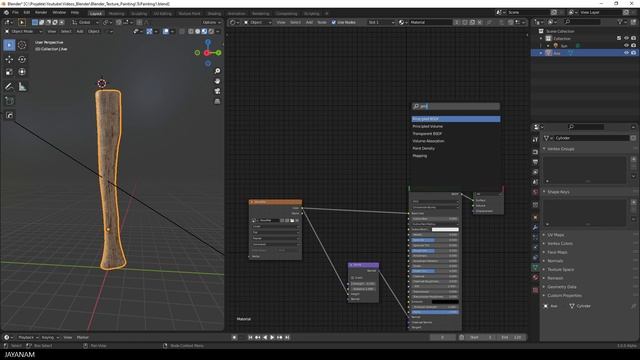Toggle visibility eye for Axe in outliner
Viewport: 640px width, 360px height.
tap(626, 53)
